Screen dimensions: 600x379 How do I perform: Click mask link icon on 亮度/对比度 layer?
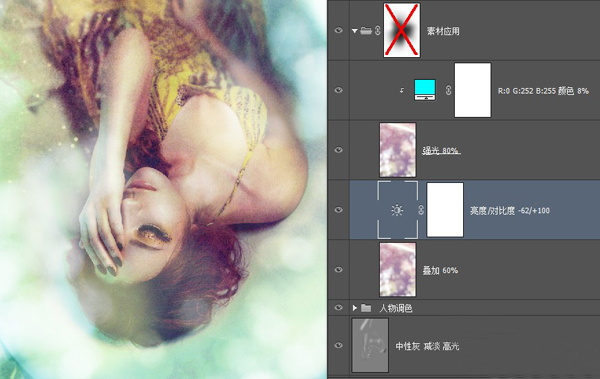pyautogui.click(x=421, y=210)
